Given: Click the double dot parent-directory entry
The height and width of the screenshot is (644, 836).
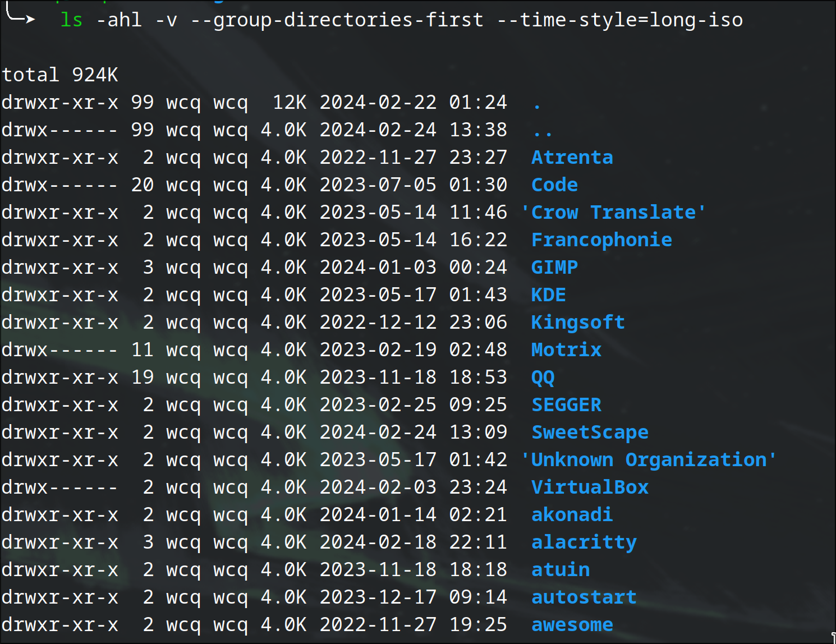Looking at the screenshot, I should pyautogui.click(x=543, y=134).
